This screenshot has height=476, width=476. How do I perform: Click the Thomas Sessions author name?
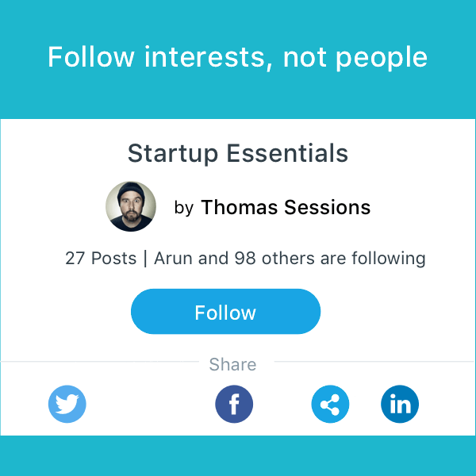click(x=286, y=208)
